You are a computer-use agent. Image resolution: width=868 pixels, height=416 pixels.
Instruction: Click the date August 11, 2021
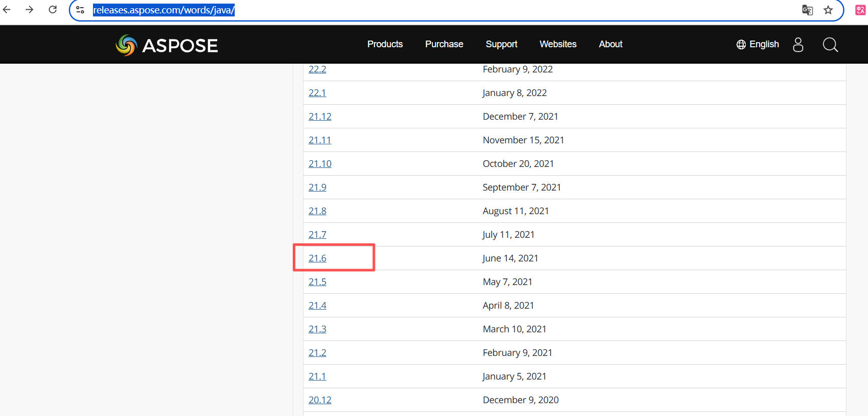pos(516,211)
